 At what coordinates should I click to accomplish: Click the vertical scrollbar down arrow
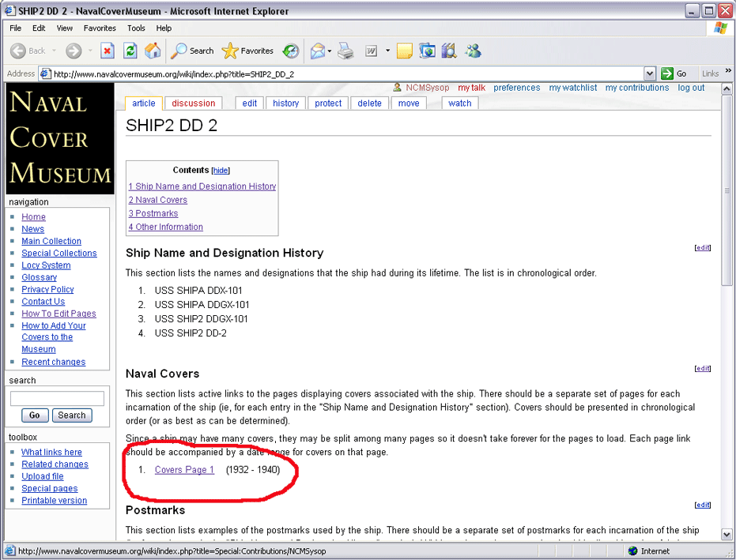(727, 535)
